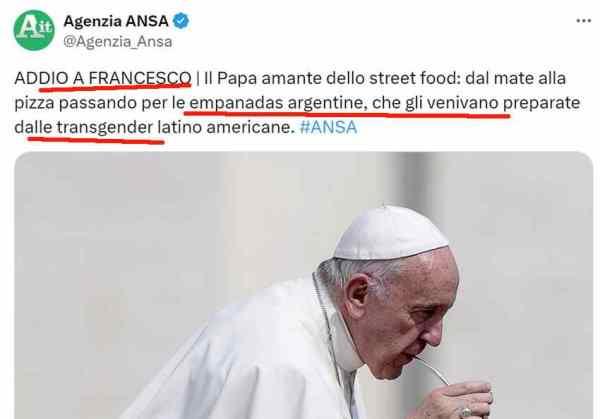
Task: Click the ADDIO A FRANCESCO heading text
Action: coord(103,78)
